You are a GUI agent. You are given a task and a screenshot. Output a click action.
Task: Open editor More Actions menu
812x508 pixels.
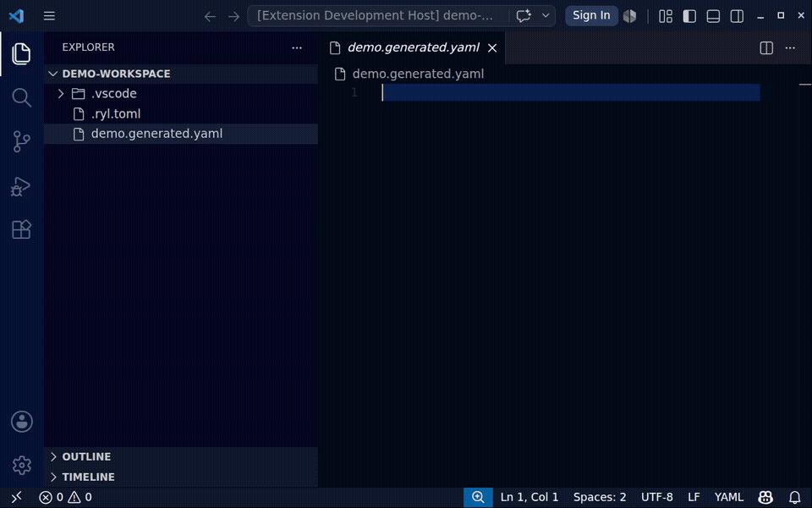(x=790, y=47)
